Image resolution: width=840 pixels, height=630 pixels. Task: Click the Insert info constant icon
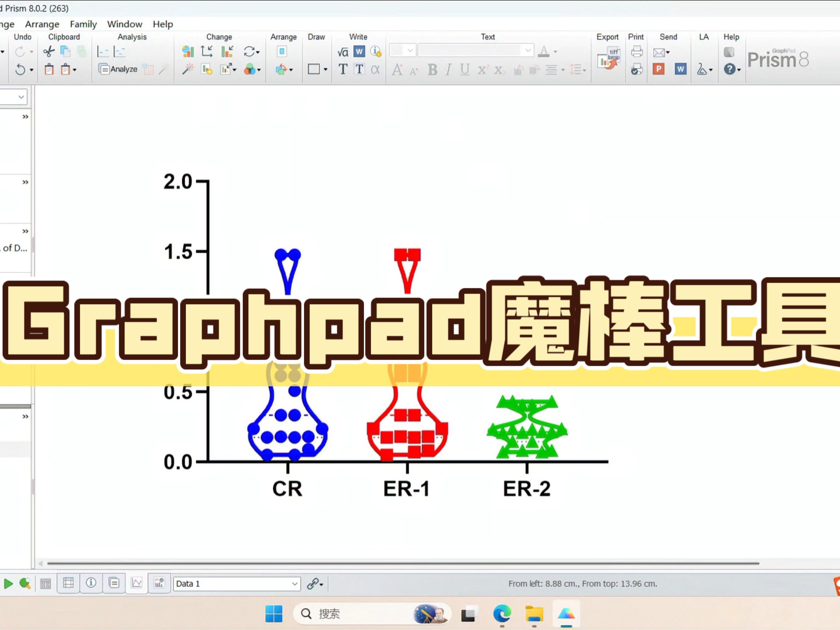[376, 52]
